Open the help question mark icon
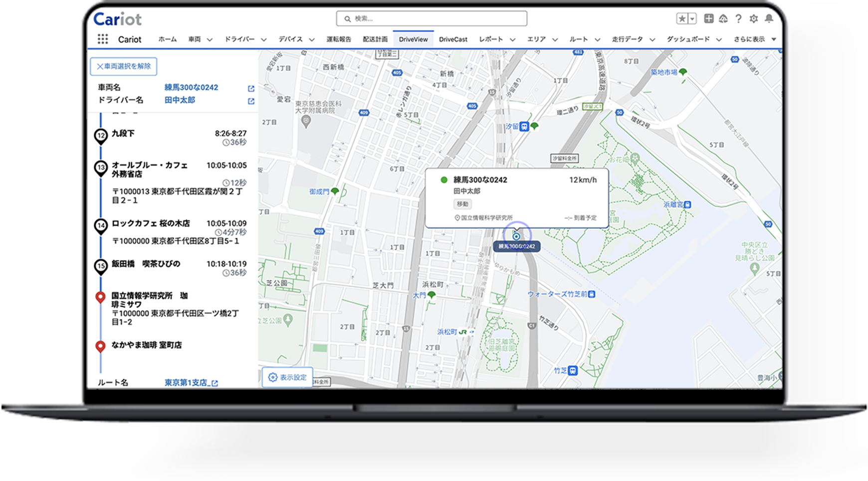The height and width of the screenshot is (481, 868). (x=738, y=18)
